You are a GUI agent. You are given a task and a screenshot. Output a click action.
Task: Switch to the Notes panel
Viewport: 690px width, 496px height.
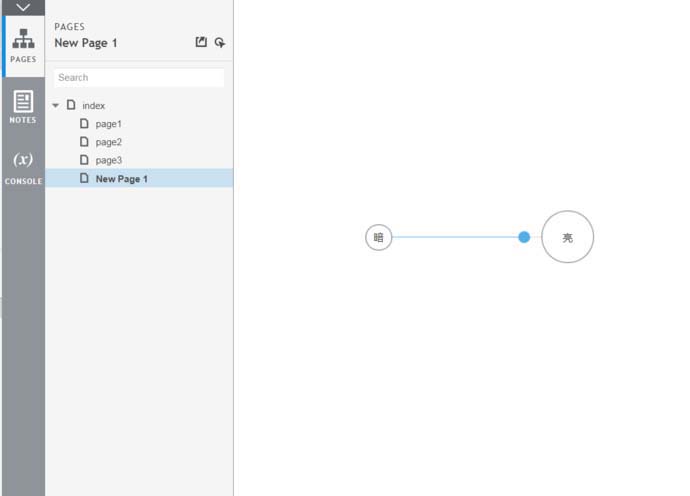pyautogui.click(x=22, y=107)
